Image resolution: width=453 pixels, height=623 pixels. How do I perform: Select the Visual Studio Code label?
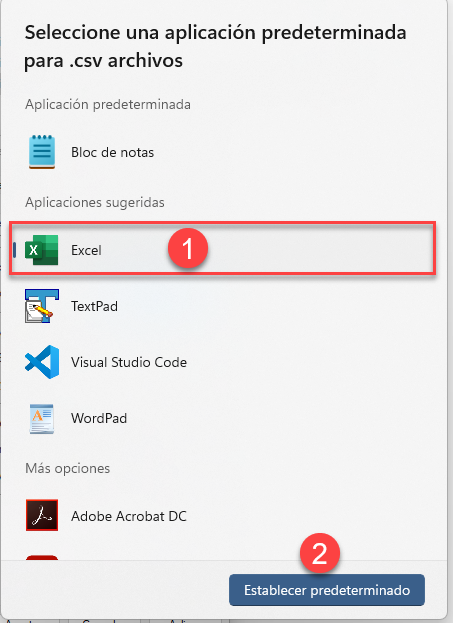pos(129,362)
